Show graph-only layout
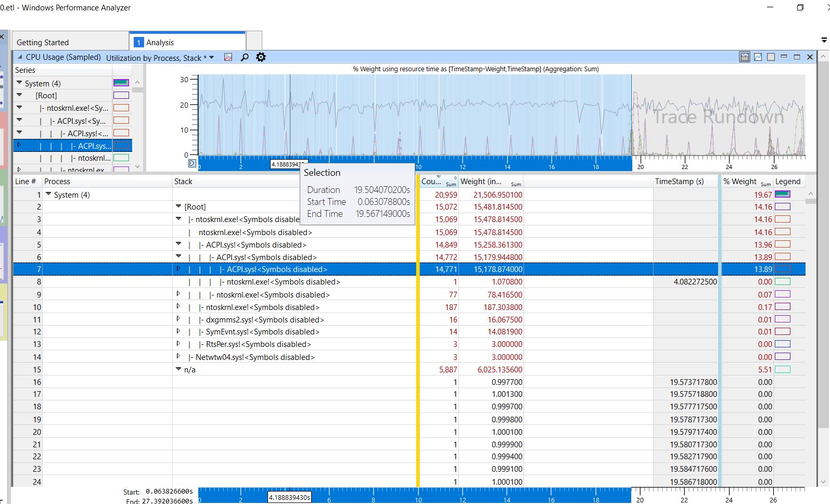Viewport: 830px width, 504px height. (758, 57)
